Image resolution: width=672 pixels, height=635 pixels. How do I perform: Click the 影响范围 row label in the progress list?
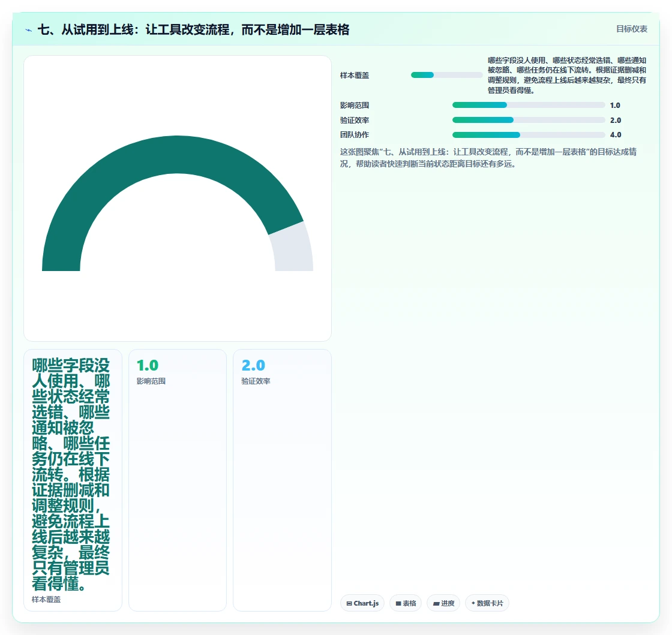(355, 106)
